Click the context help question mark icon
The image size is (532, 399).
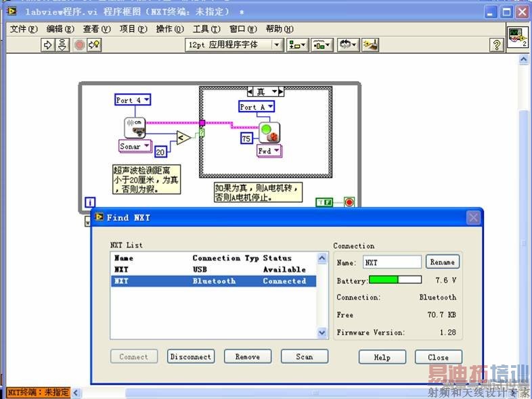[496, 45]
